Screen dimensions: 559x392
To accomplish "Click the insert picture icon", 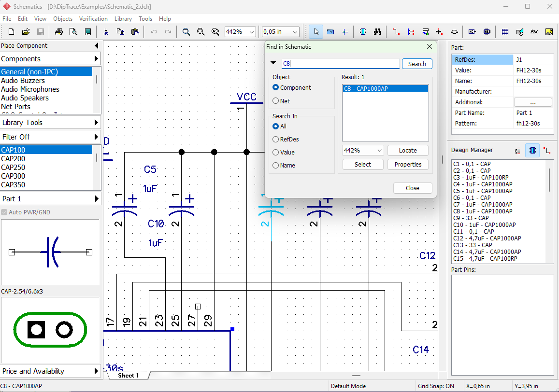I will [x=549, y=32].
